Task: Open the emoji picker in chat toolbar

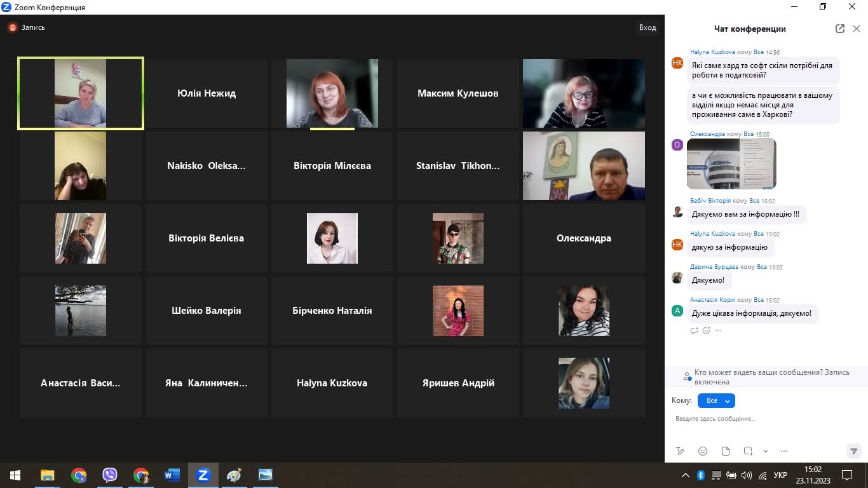Action: (703, 451)
